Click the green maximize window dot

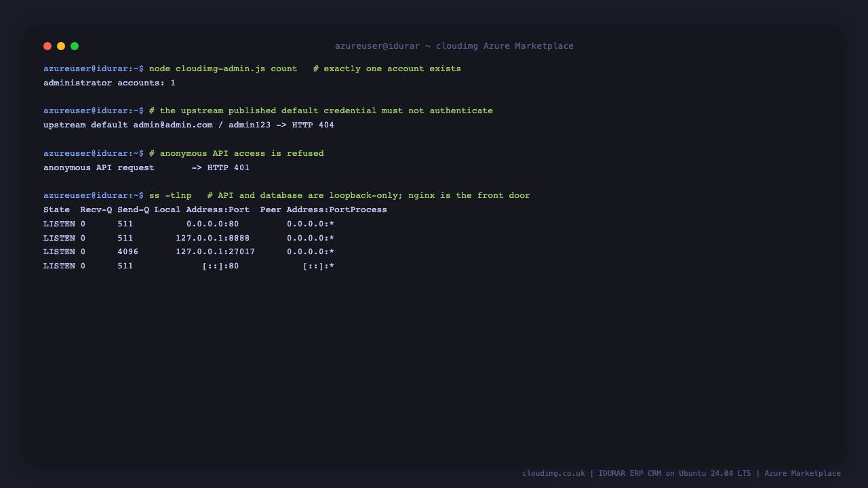(75, 46)
